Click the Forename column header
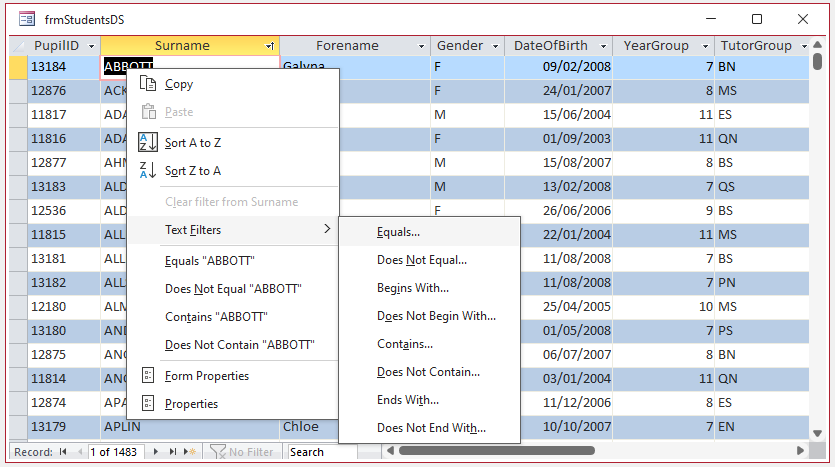 pyautogui.click(x=355, y=46)
